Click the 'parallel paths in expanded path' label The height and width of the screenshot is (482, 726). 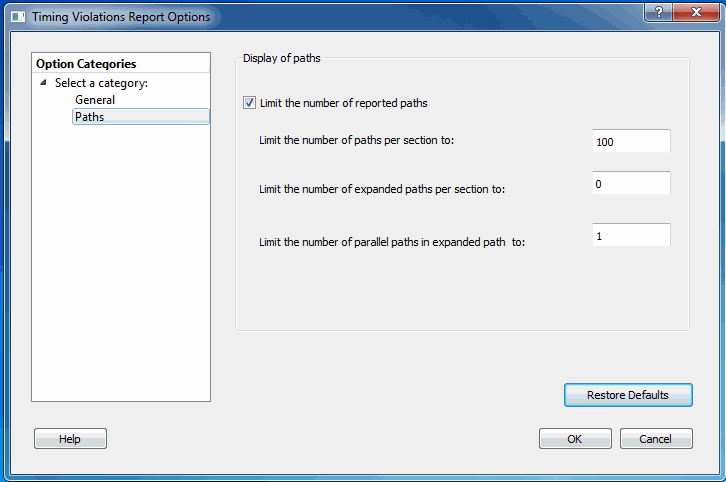point(391,242)
